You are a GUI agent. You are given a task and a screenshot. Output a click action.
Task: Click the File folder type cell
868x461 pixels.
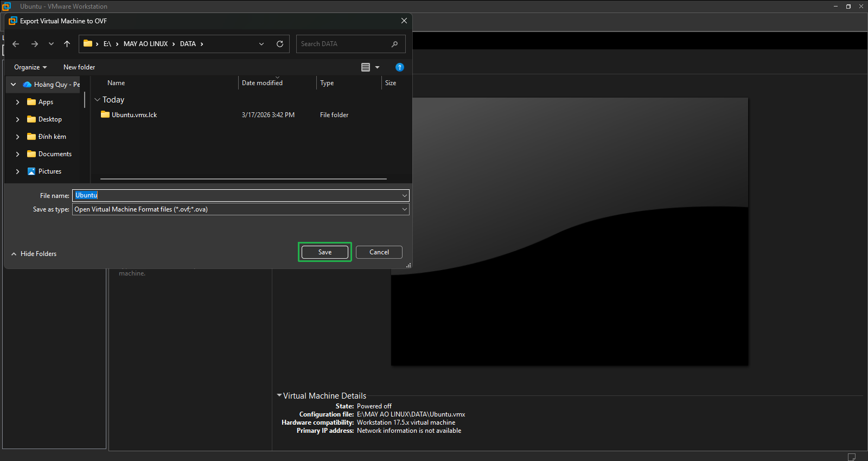click(x=334, y=115)
